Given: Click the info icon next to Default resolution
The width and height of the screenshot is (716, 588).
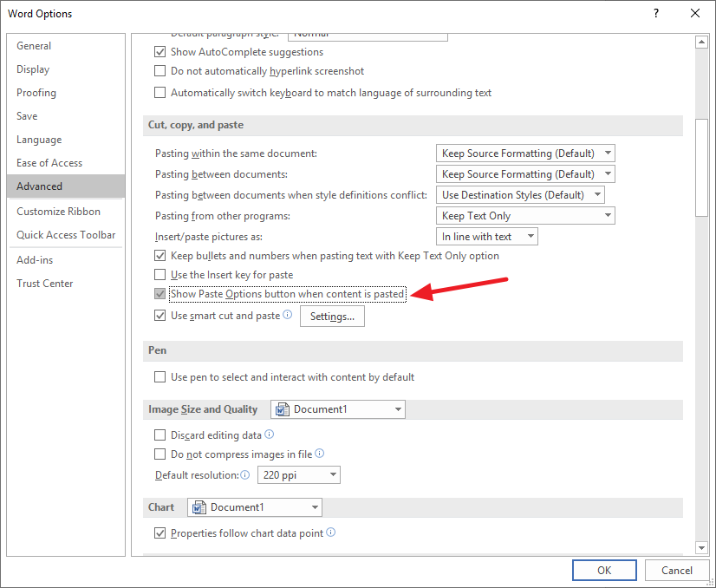Looking at the screenshot, I should 245,474.
